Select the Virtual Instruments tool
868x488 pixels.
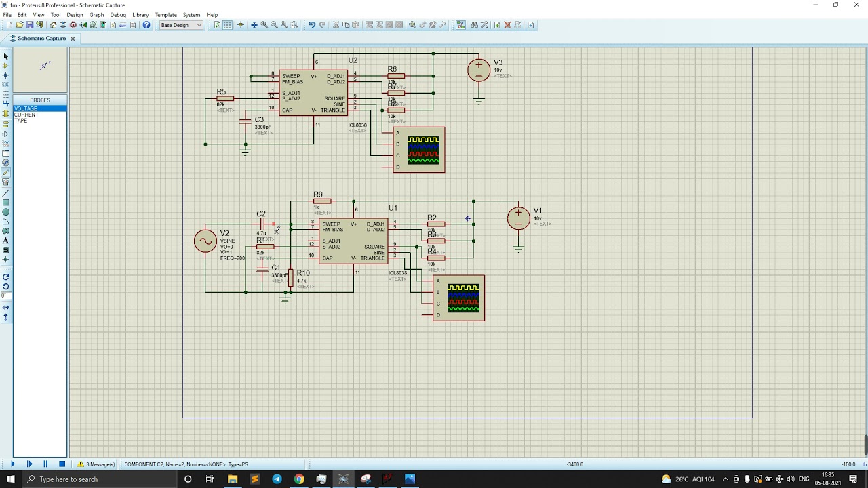click(6, 182)
